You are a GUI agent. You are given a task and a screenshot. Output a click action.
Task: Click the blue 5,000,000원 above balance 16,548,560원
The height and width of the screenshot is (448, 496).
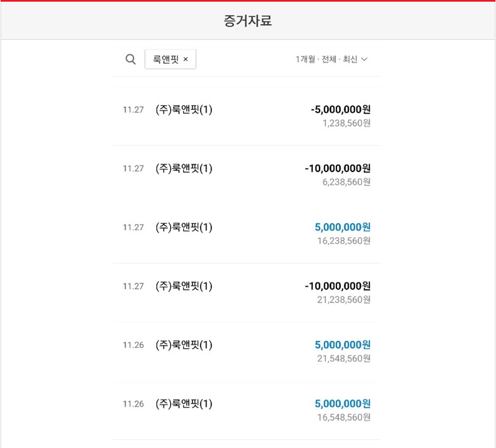(x=343, y=404)
